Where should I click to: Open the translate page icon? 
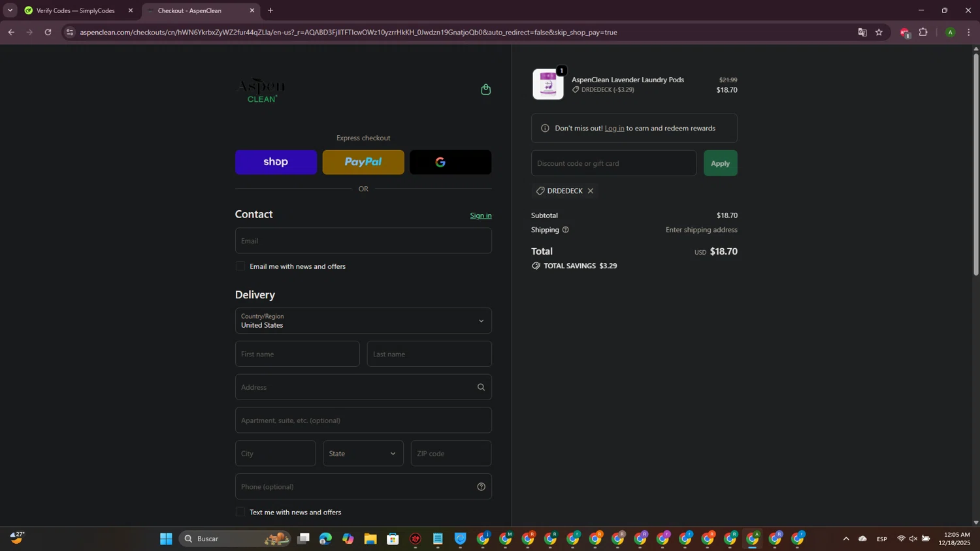862,32
